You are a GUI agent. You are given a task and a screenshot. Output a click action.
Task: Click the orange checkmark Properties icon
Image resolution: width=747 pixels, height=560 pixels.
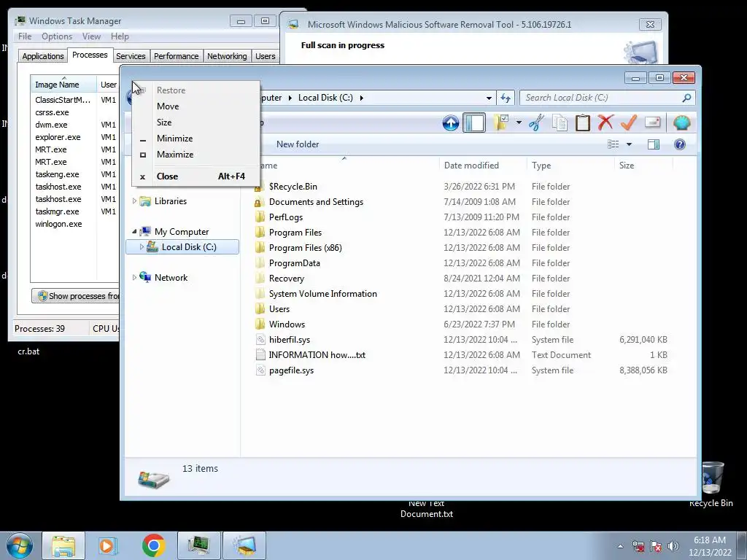click(x=629, y=122)
